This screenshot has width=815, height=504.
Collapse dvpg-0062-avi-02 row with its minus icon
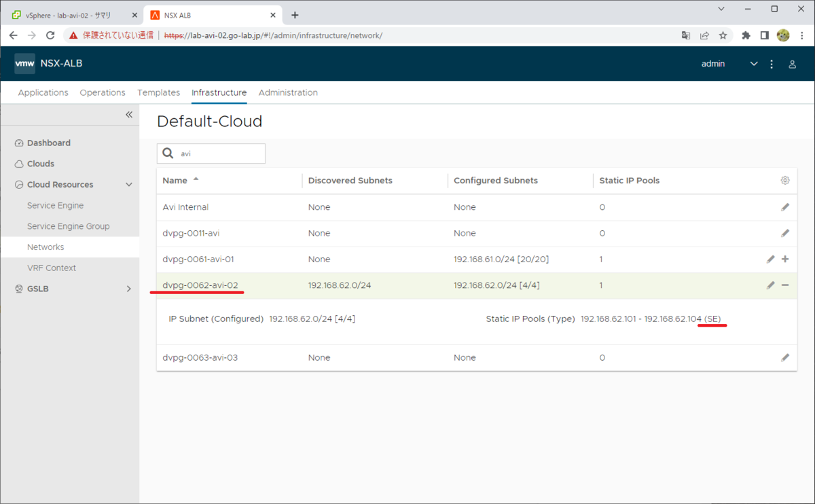pyautogui.click(x=785, y=285)
